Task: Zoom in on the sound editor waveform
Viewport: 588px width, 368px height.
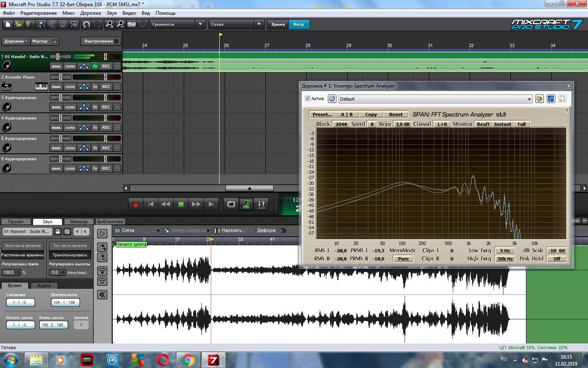Action: pos(102,247)
